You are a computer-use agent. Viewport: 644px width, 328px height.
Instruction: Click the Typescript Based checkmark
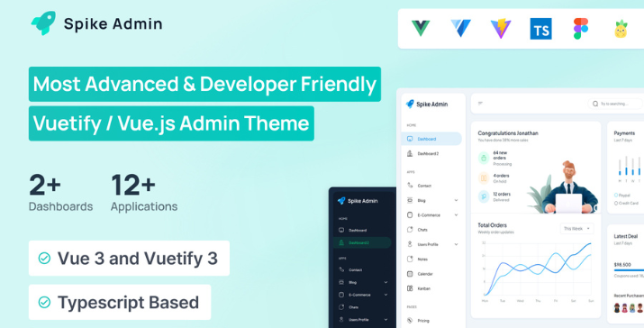[44, 303]
